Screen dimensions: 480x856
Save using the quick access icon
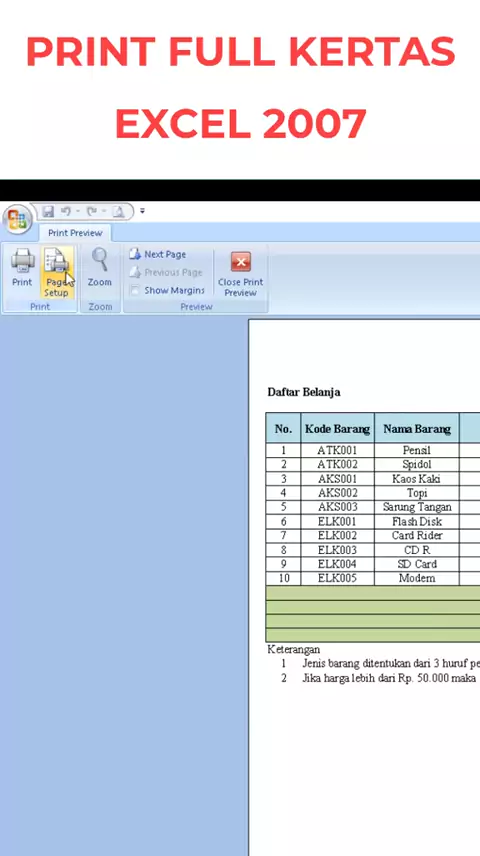(x=48, y=211)
